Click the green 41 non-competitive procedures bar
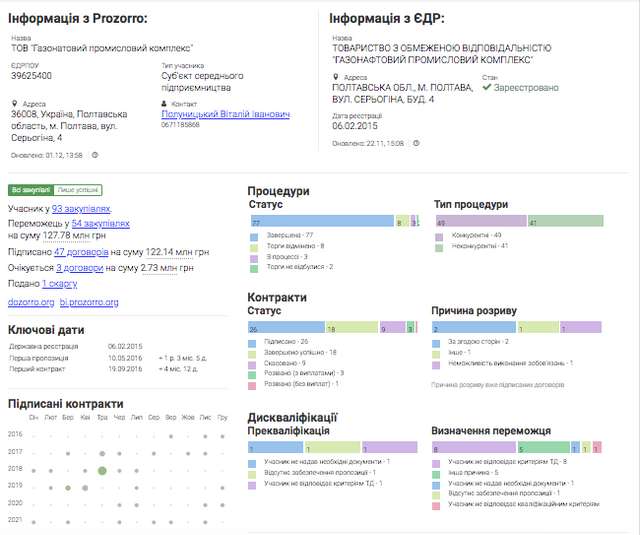The height and width of the screenshot is (535, 640). 565,221
